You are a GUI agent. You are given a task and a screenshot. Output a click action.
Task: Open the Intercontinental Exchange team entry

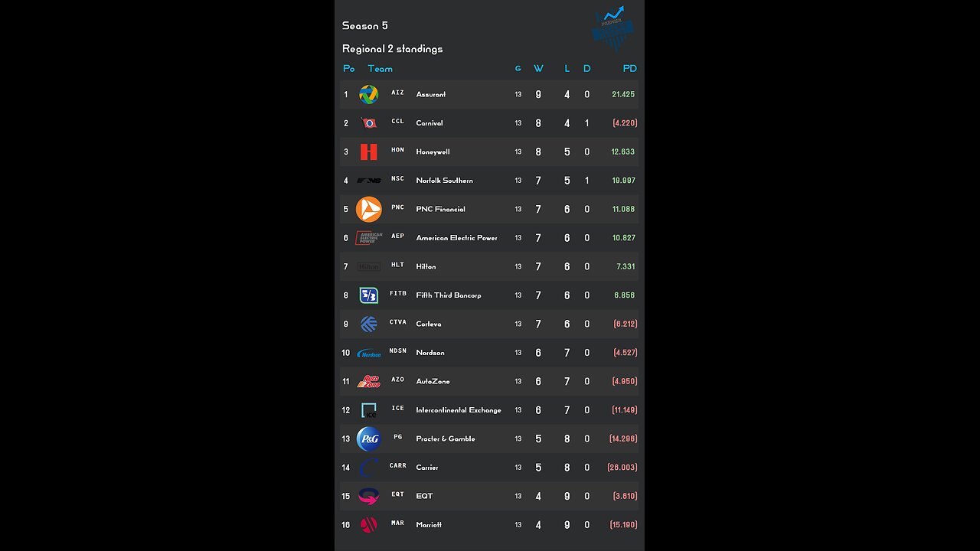pos(458,410)
